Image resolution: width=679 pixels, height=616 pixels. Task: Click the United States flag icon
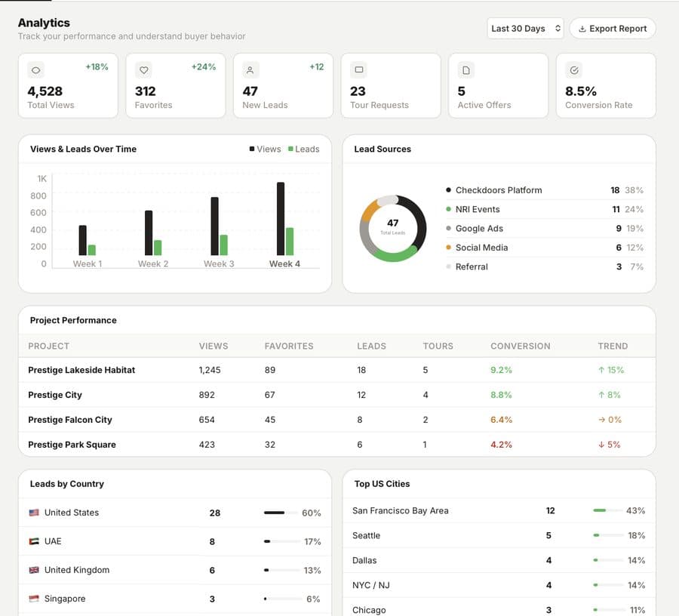33,513
